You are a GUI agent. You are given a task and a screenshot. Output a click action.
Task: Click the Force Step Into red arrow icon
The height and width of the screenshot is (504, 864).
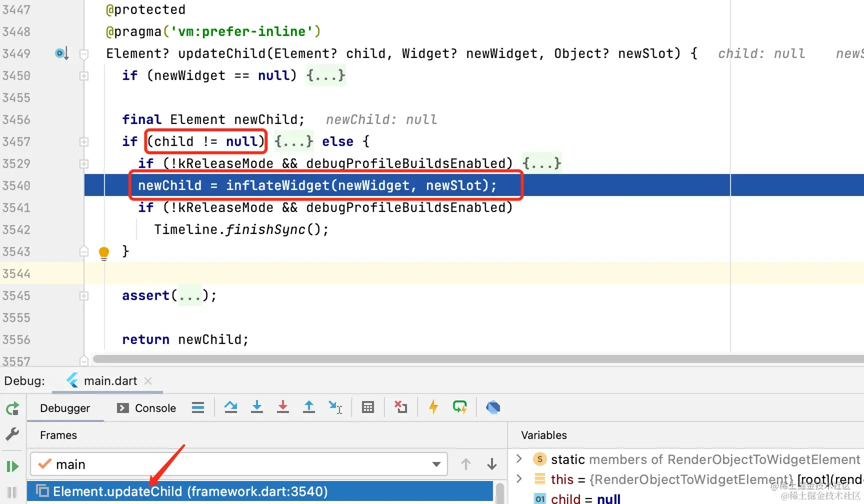283,407
